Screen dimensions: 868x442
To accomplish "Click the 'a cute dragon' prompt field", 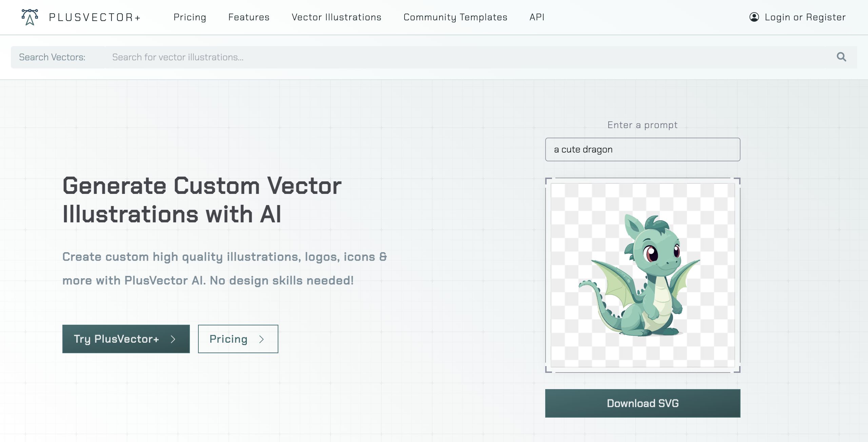I will click(643, 149).
